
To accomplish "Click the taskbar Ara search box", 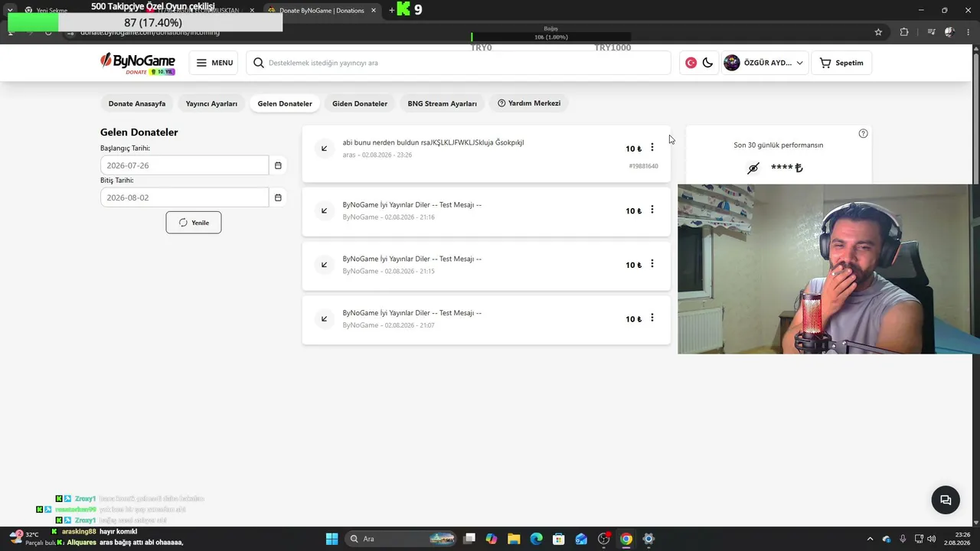I will (x=401, y=539).
